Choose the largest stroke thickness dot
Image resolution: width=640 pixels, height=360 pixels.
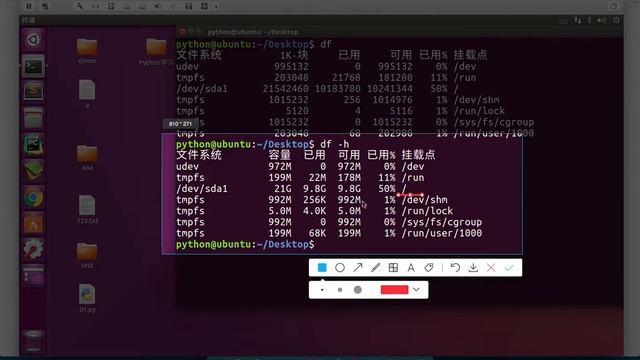tap(358, 290)
